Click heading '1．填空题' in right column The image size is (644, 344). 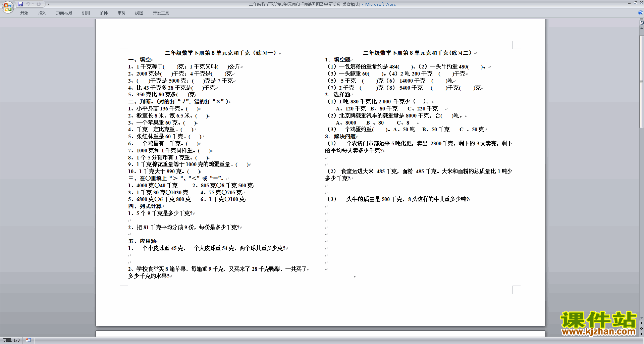tap(337, 60)
